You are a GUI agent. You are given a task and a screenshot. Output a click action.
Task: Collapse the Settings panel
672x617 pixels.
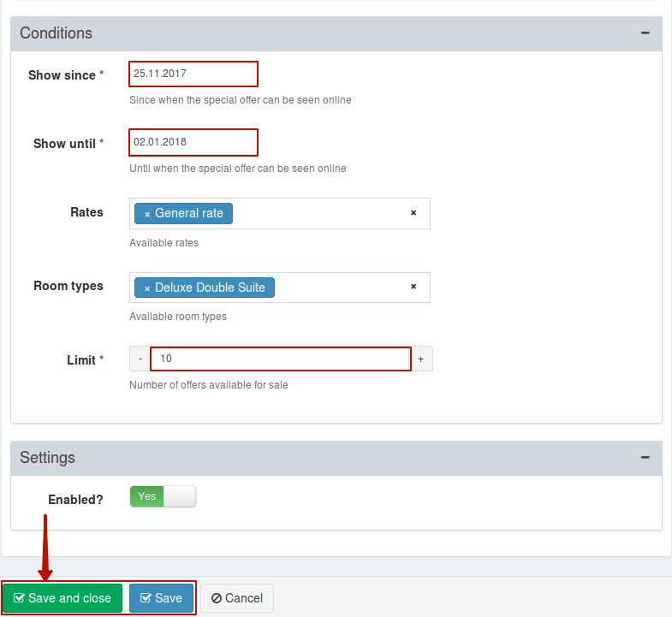point(645,458)
